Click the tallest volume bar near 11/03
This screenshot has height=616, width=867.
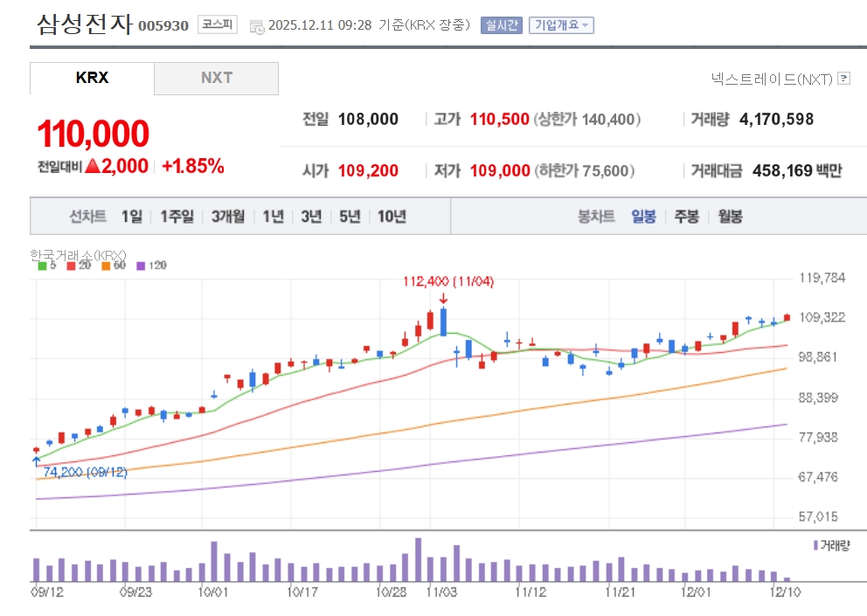pos(418,559)
